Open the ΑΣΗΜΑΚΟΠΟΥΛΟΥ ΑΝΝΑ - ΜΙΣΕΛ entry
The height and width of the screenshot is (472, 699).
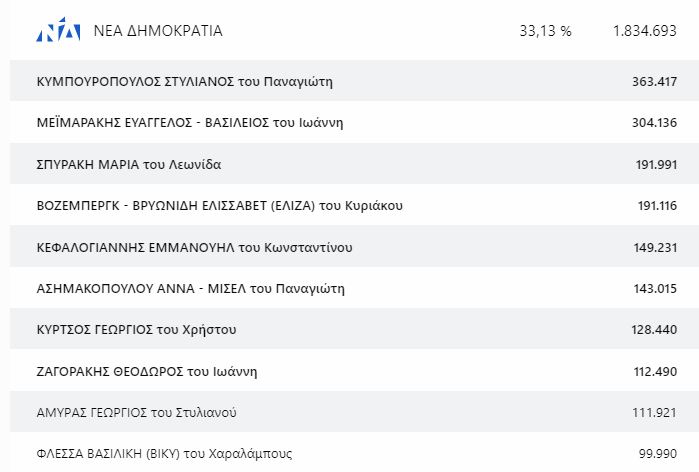click(x=190, y=288)
